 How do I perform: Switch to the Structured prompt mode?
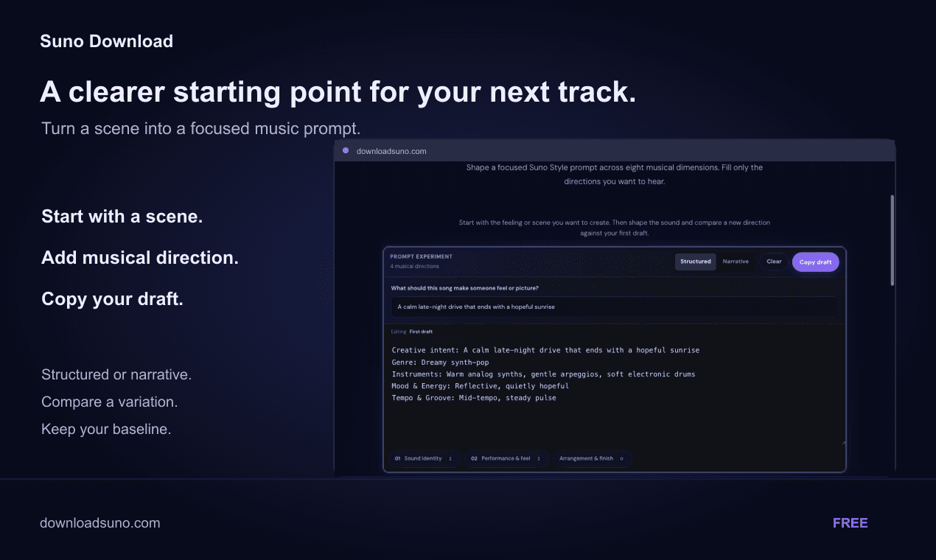(696, 262)
